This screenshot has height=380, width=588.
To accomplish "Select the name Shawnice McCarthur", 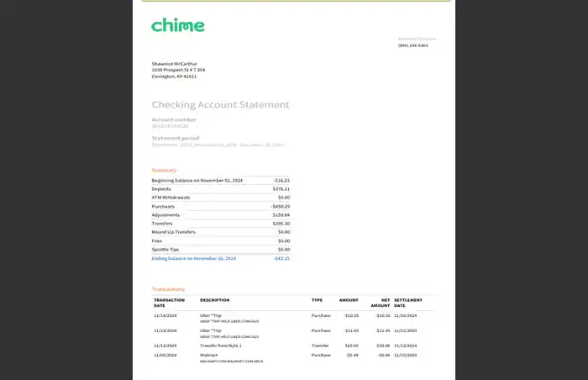I will [175, 64].
